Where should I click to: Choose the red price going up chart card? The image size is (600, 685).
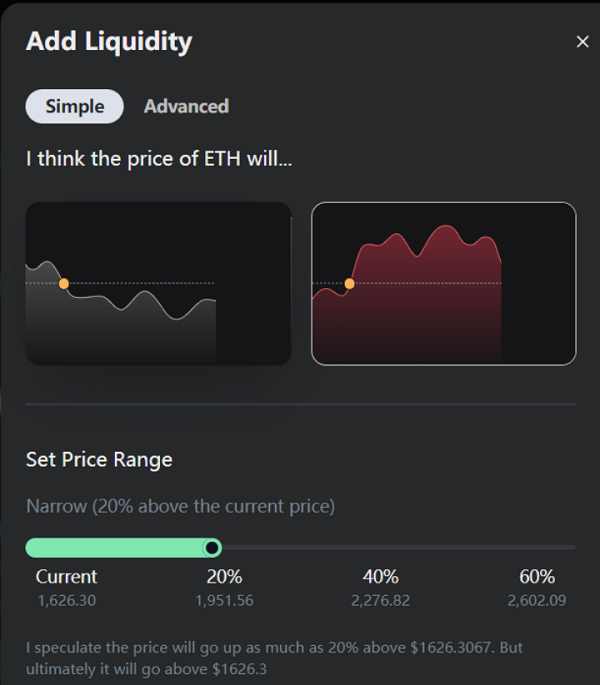tap(444, 284)
